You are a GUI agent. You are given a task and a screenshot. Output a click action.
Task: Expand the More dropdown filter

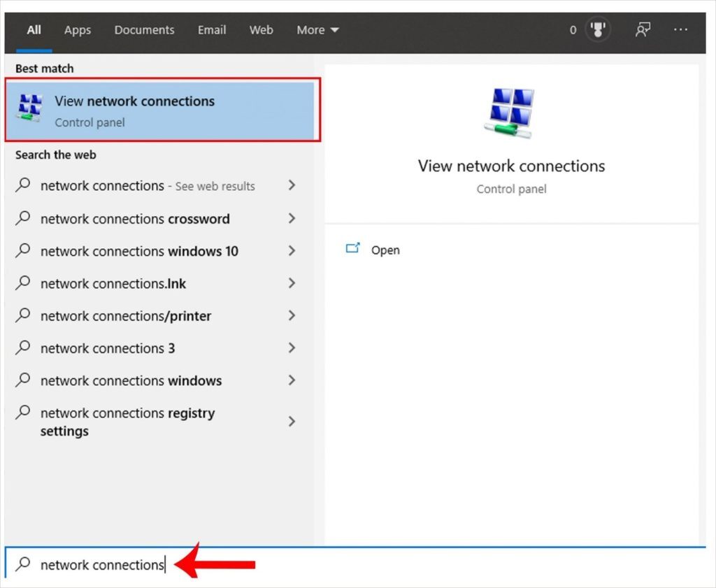click(317, 30)
